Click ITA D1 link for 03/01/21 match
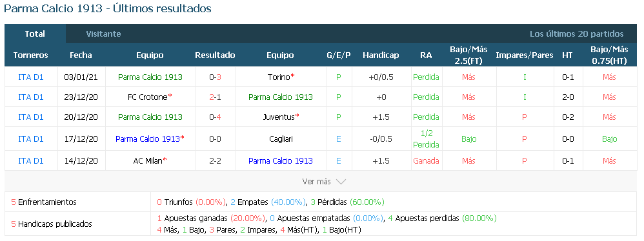The height and width of the screenshot is (241, 644). click(31, 77)
